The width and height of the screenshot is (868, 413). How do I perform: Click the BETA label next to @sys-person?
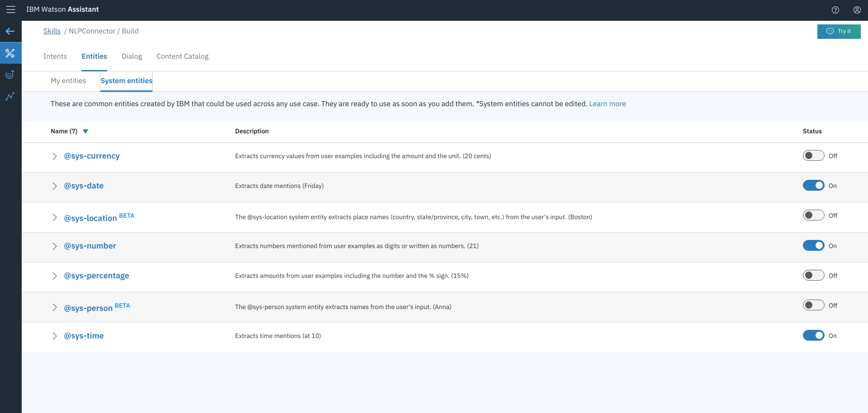pyautogui.click(x=123, y=305)
